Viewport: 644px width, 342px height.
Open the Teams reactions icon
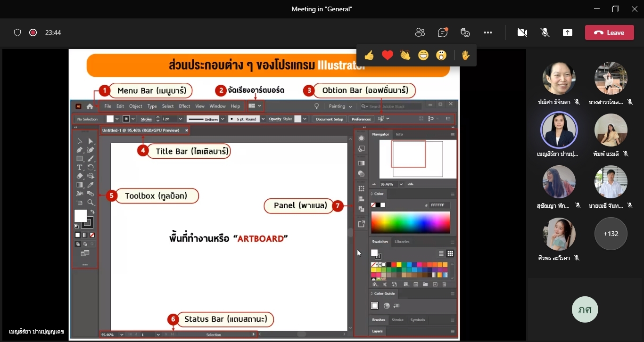(x=465, y=33)
